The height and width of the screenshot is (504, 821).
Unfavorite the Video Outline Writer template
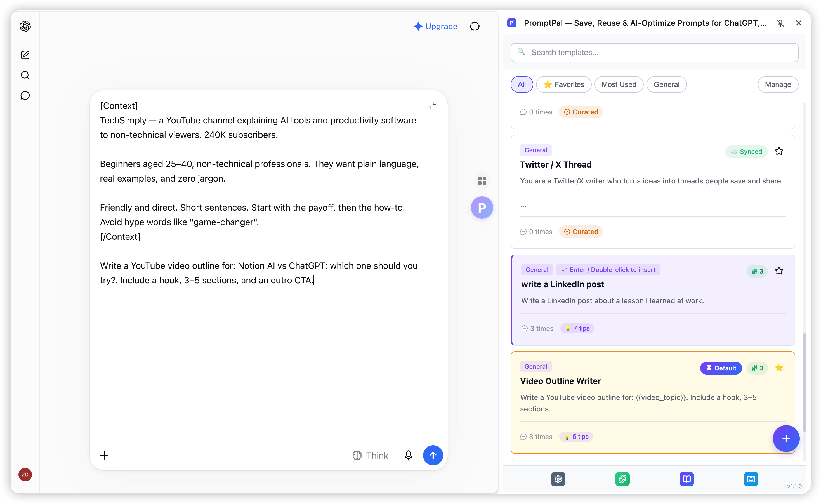(x=779, y=368)
